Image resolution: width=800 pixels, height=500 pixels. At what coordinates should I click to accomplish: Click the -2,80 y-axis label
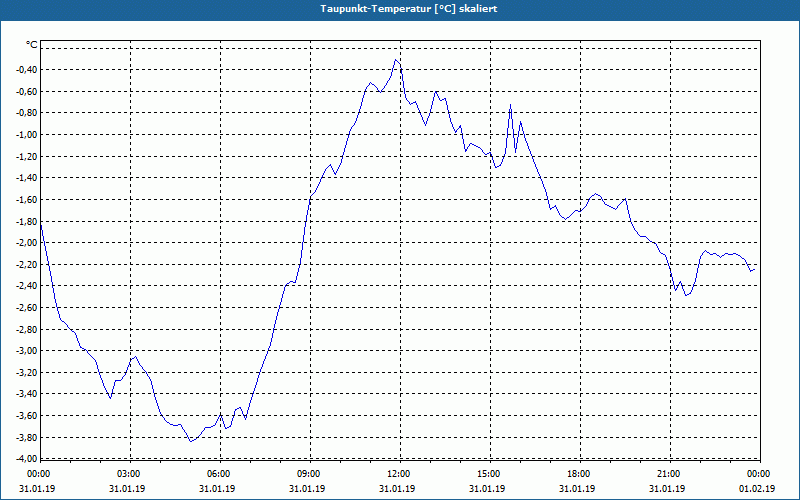[28, 329]
